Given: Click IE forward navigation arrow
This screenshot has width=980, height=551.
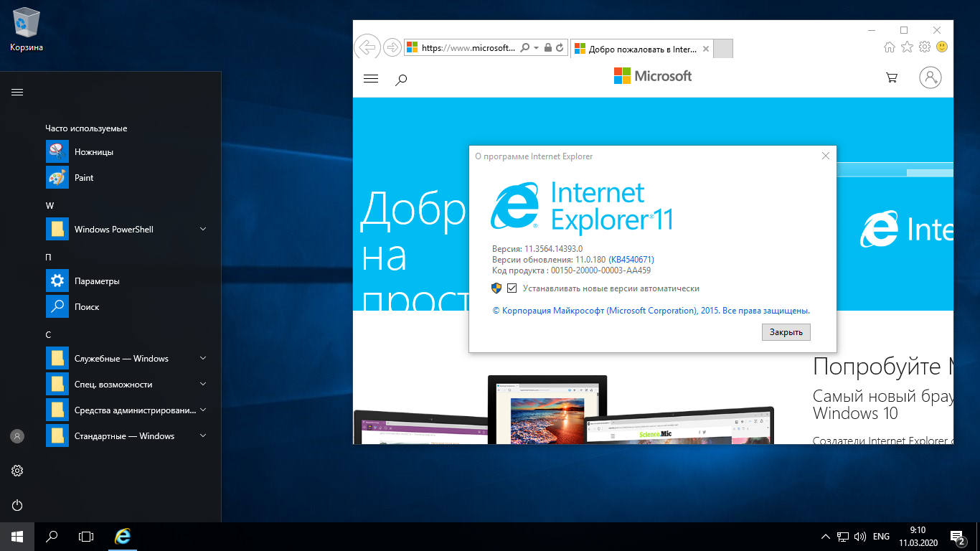Looking at the screenshot, I should 392,47.
